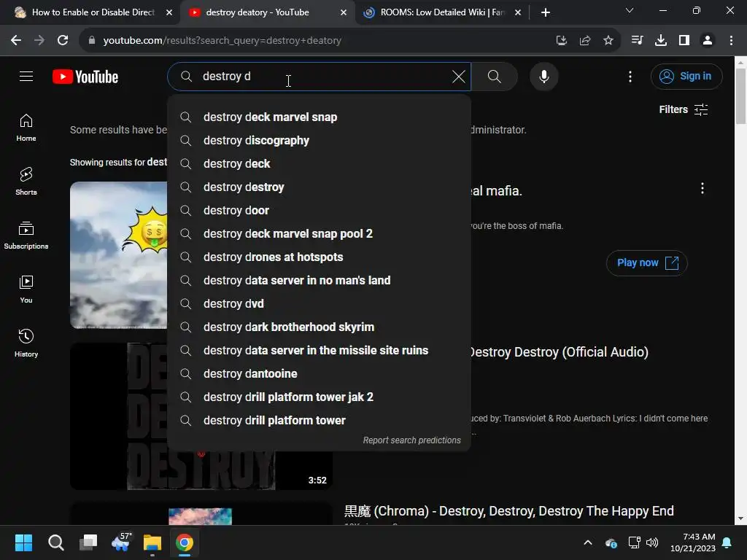Screen dimensions: 747x560
Task: Click Sign in button
Action: click(x=686, y=76)
